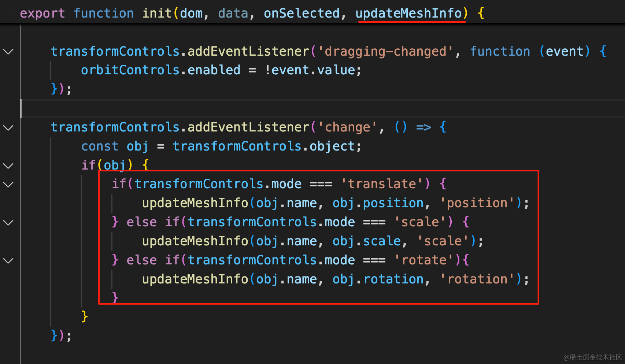This screenshot has height=364, width=625.
Task: Click the 'dragging-changed' string
Action: click(386, 52)
